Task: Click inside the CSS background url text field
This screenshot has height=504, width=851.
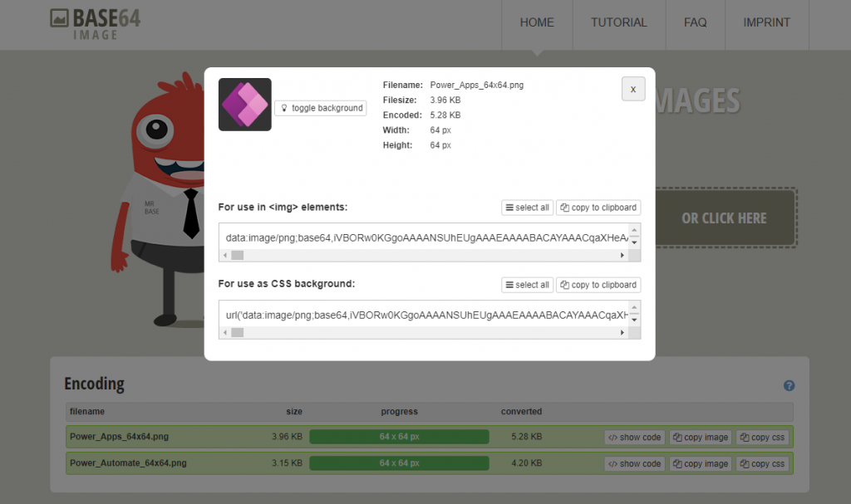Action: click(x=424, y=315)
